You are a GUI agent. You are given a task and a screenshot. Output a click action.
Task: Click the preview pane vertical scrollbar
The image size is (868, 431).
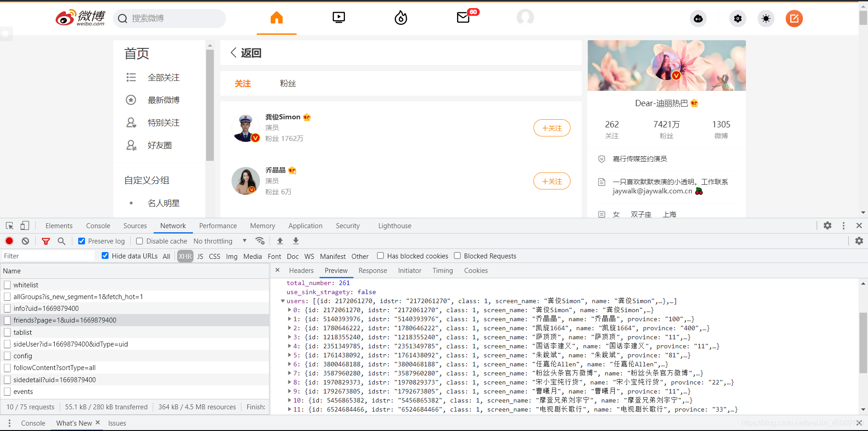(x=863, y=342)
